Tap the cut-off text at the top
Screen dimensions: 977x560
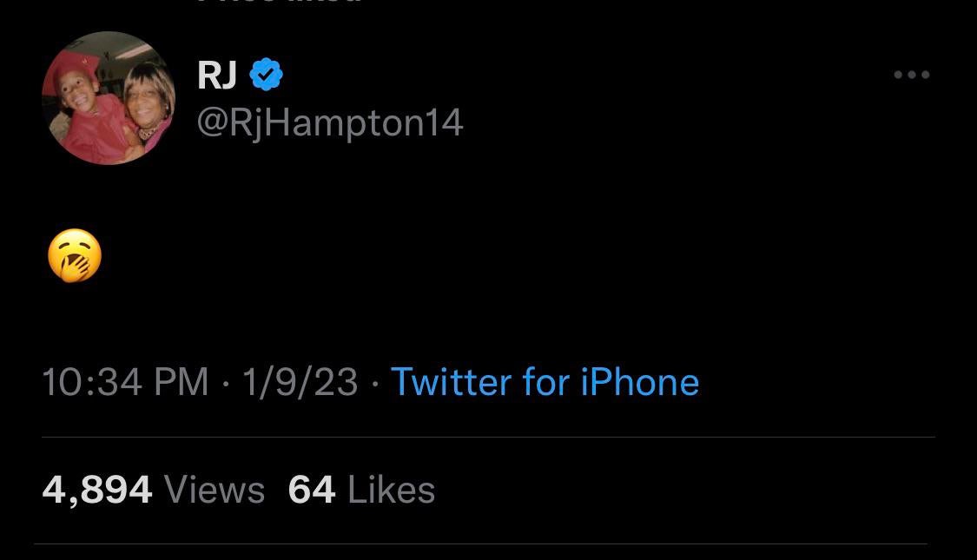tap(280, 3)
